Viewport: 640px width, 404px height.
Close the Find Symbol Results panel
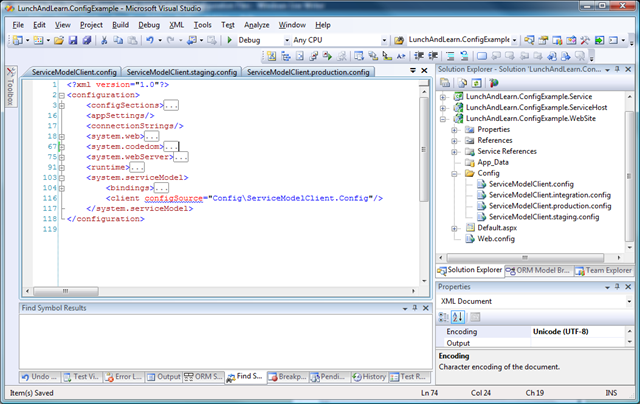[426, 308]
